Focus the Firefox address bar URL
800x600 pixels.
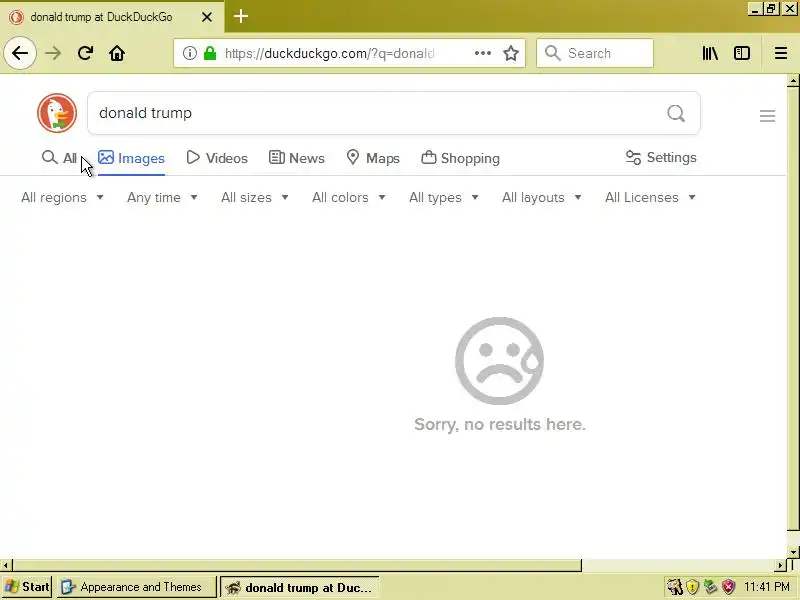pyautogui.click(x=329, y=53)
